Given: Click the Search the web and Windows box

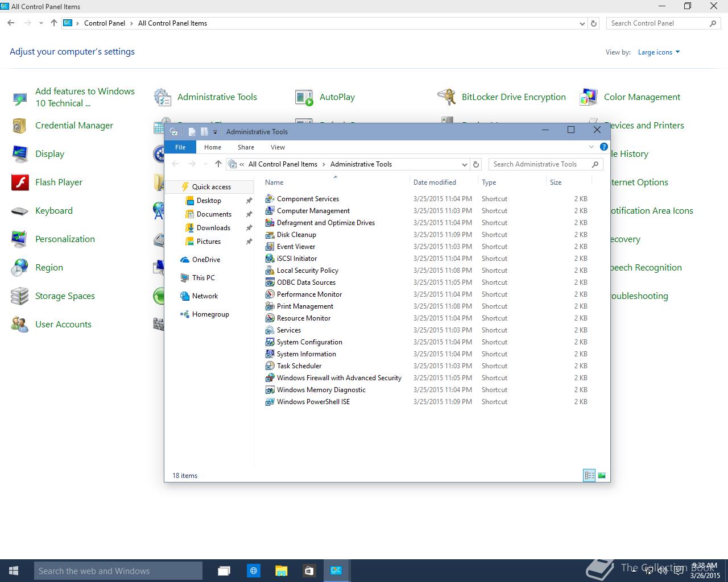Looking at the screenshot, I should (x=118, y=571).
